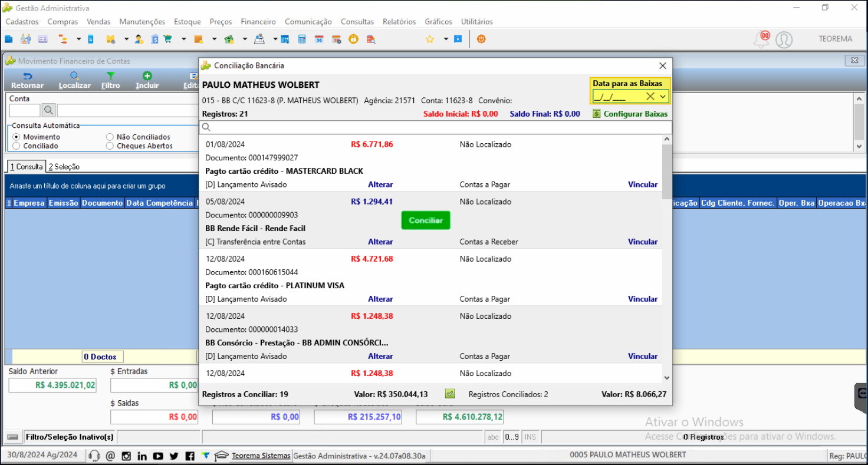Select the Movimento radio option
Viewport: 868px width, 465px height.
(x=16, y=137)
